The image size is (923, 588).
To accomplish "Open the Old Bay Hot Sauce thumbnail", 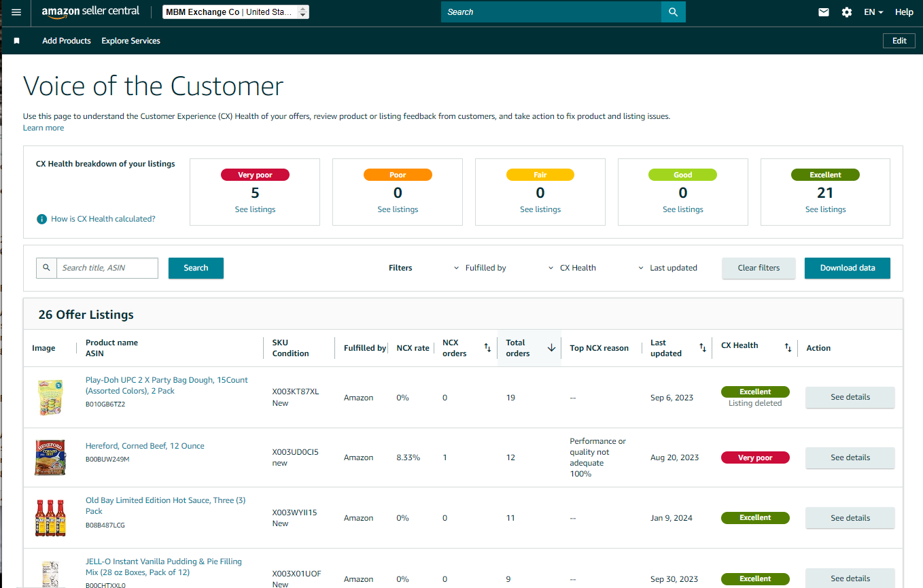I will coord(50,518).
